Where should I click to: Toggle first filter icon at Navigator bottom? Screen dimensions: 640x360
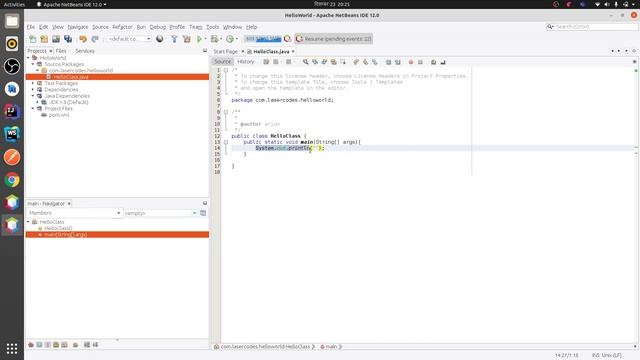[31, 345]
